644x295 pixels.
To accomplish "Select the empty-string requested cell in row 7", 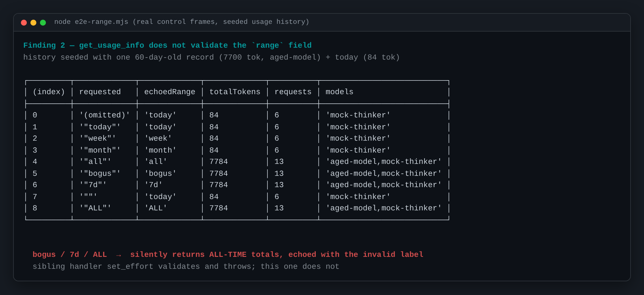I will [88, 197].
